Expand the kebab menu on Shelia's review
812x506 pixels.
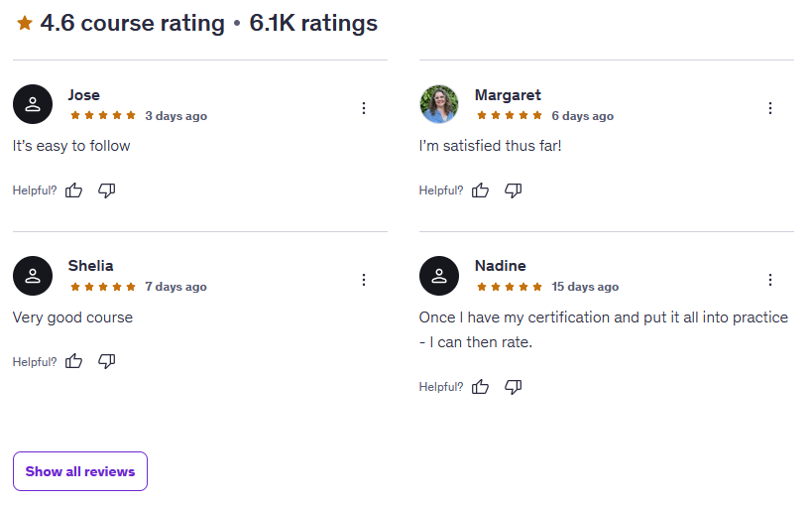tap(364, 280)
